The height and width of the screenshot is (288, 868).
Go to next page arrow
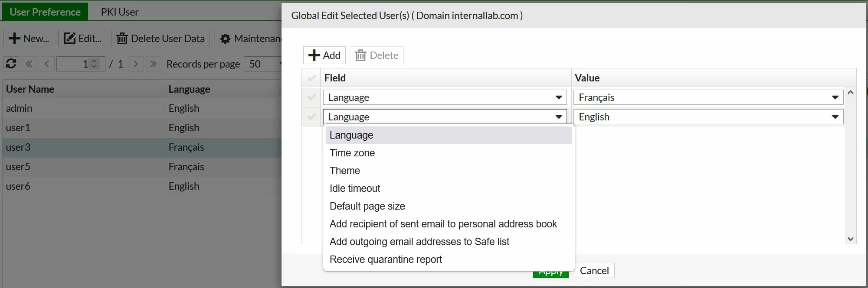click(x=136, y=64)
